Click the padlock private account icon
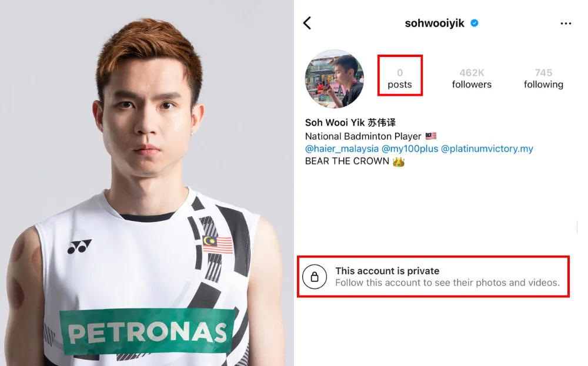Screen dimensions: 588x366 click(x=315, y=277)
